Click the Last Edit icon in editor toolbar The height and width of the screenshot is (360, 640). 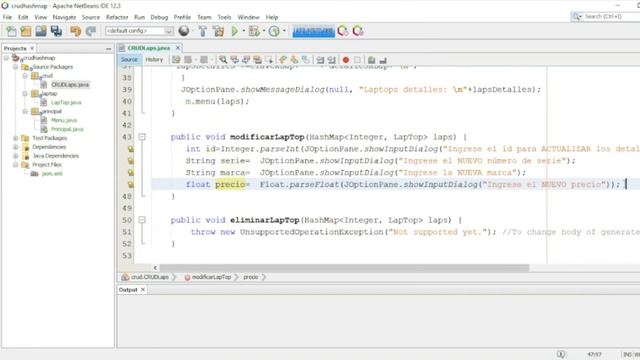click(x=176, y=60)
